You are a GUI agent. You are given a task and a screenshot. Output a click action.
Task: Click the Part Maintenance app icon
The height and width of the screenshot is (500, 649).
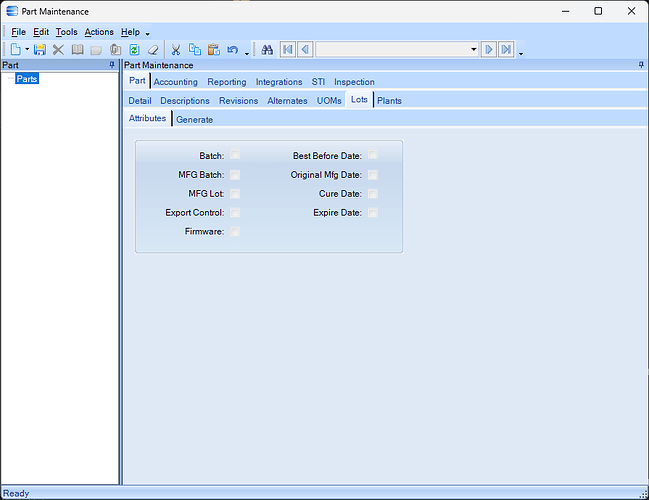coord(12,11)
